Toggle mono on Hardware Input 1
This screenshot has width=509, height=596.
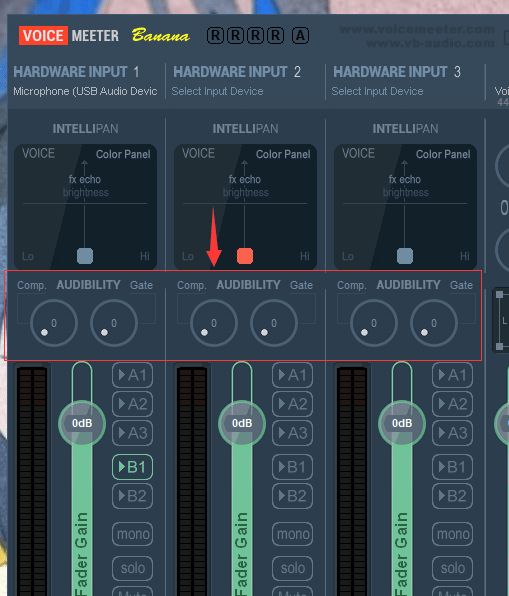click(x=133, y=534)
